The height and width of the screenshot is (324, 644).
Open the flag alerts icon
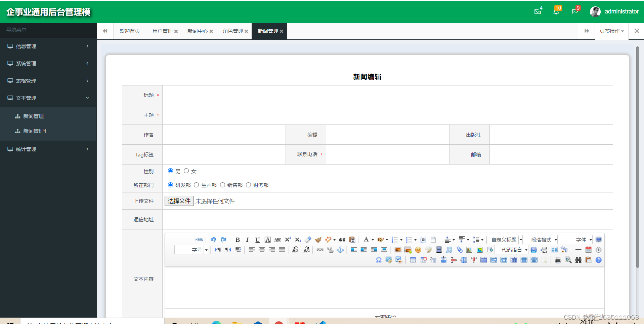(x=575, y=11)
